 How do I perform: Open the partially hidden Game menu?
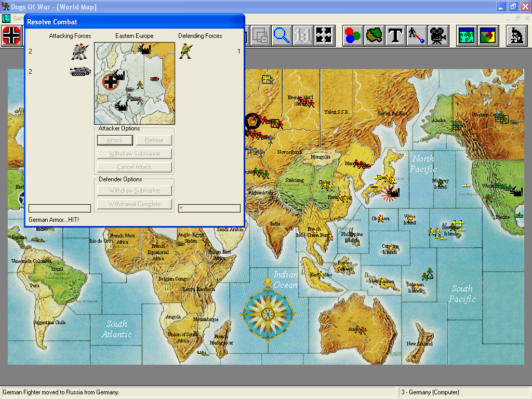click(x=18, y=18)
